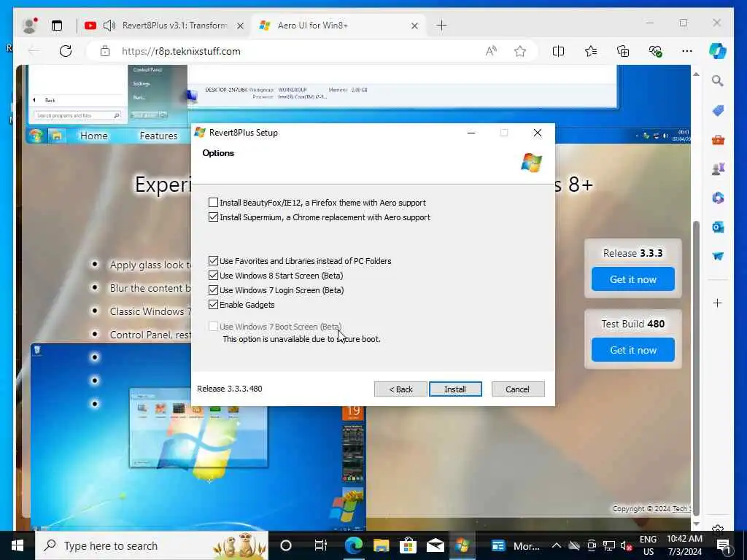Viewport: 747px width, 560px height.
Task: Enable Install BeautyFox/IE12 checkbox
Action: click(x=214, y=203)
